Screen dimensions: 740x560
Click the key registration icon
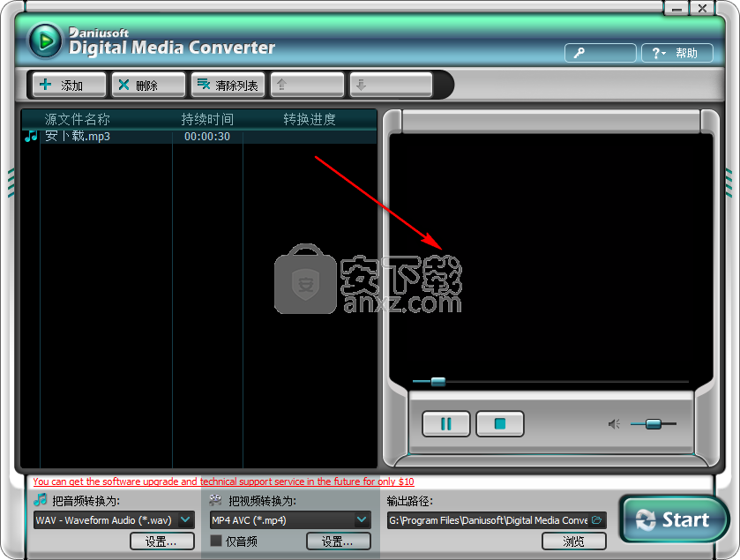(600, 53)
